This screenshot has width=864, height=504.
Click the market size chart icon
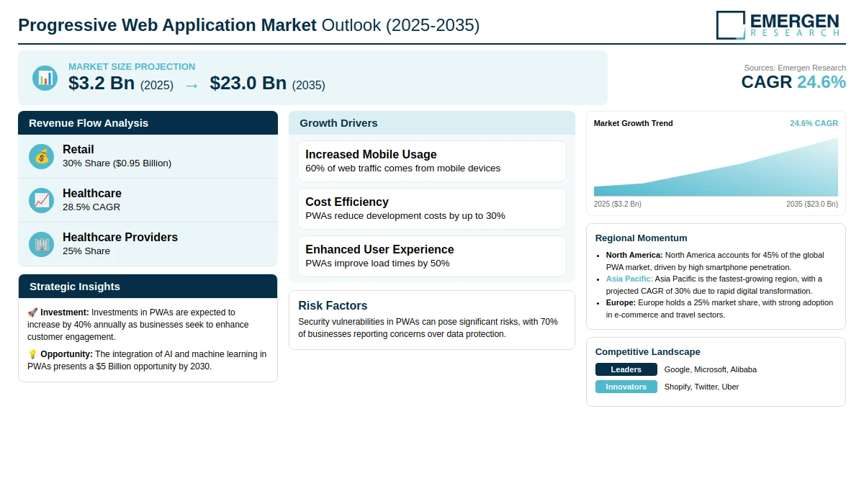45,78
